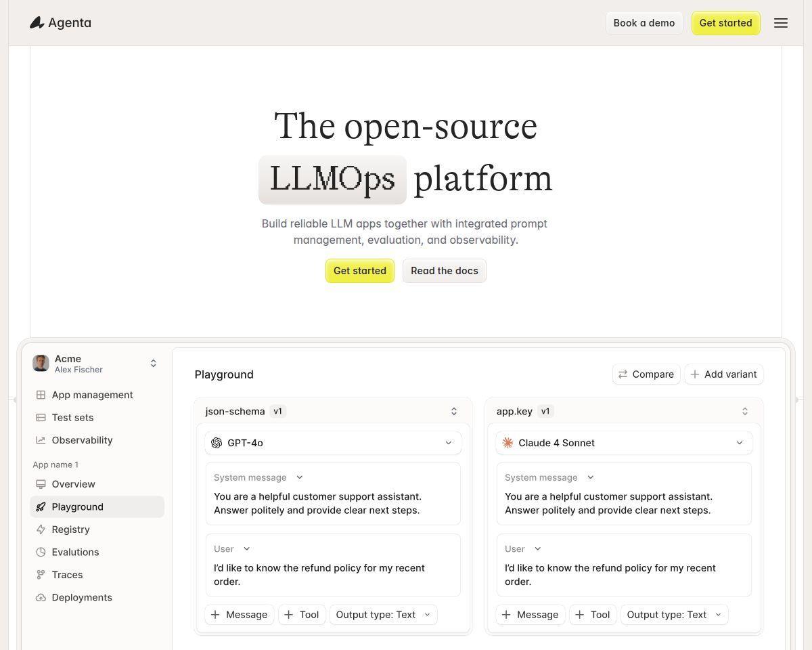812x650 pixels.
Task: Click the Book a demo button
Action: point(644,23)
